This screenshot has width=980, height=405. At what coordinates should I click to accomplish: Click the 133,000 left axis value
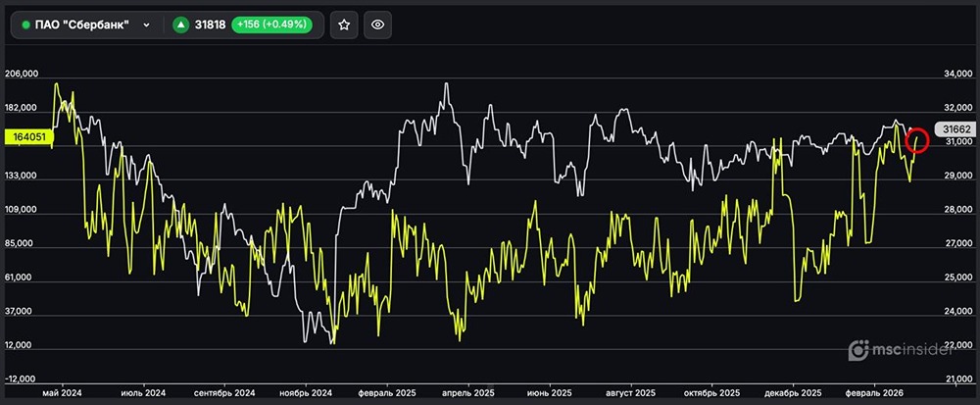point(22,176)
